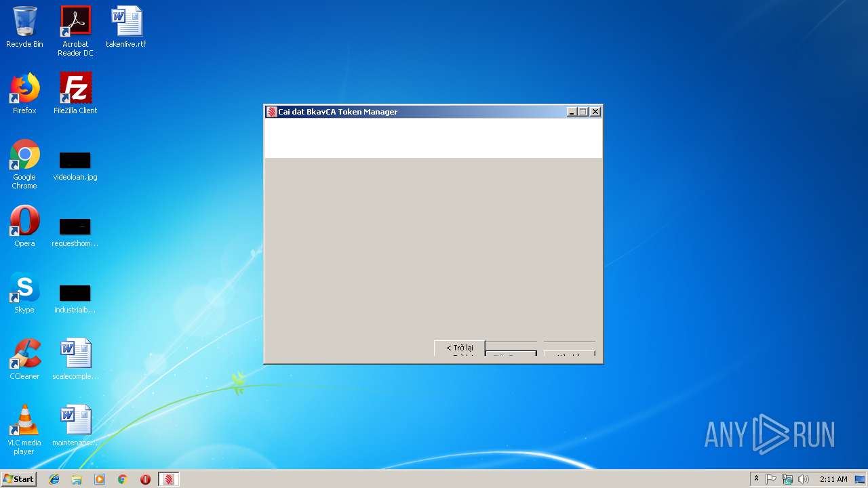Viewport: 868px width, 488px height.
Task: Open the Recycle Bin desktop icon
Action: coord(24,27)
